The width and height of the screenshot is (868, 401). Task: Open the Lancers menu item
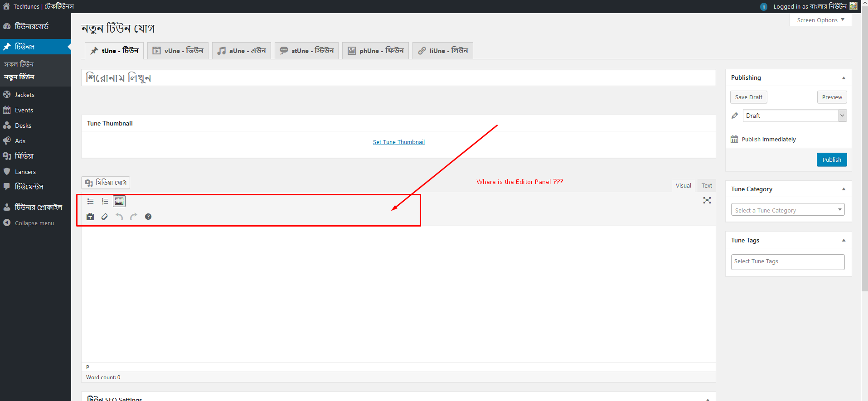[35, 172]
